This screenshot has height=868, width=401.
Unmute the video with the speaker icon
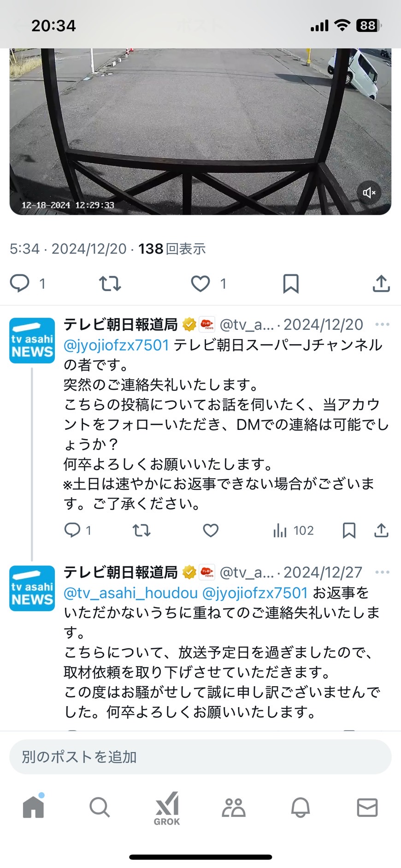(369, 193)
